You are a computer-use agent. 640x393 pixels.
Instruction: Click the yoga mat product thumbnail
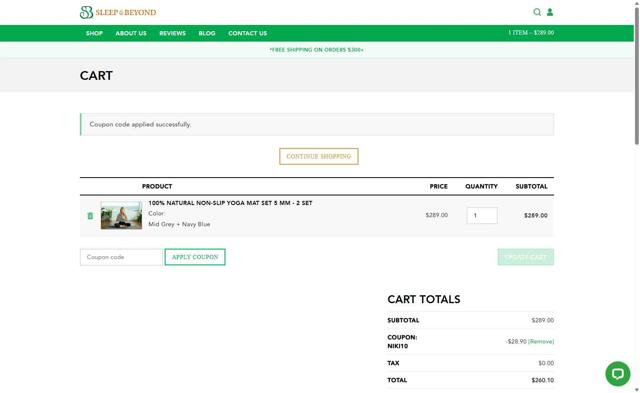coord(121,215)
